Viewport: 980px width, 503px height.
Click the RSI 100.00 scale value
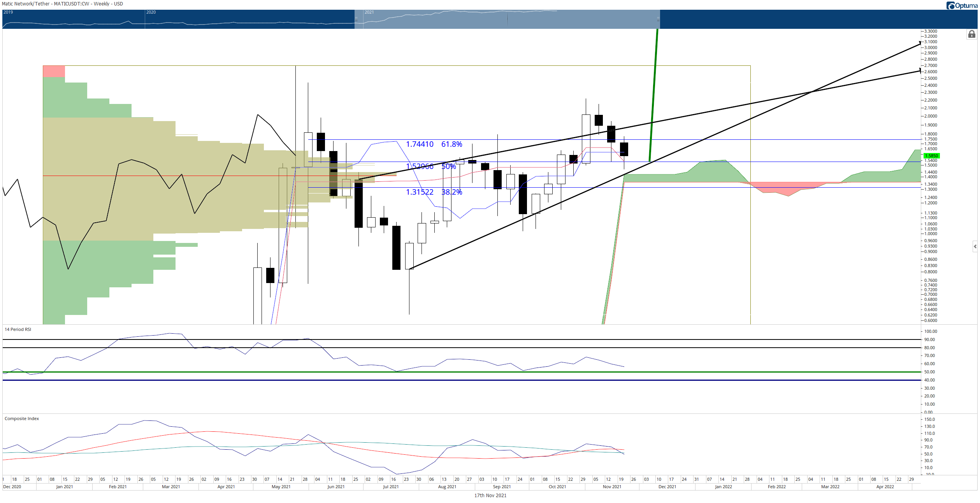pyautogui.click(x=931, y=331)
